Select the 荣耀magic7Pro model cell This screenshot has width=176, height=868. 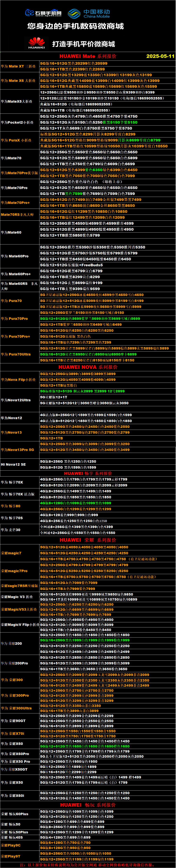[x=20, y=571]
